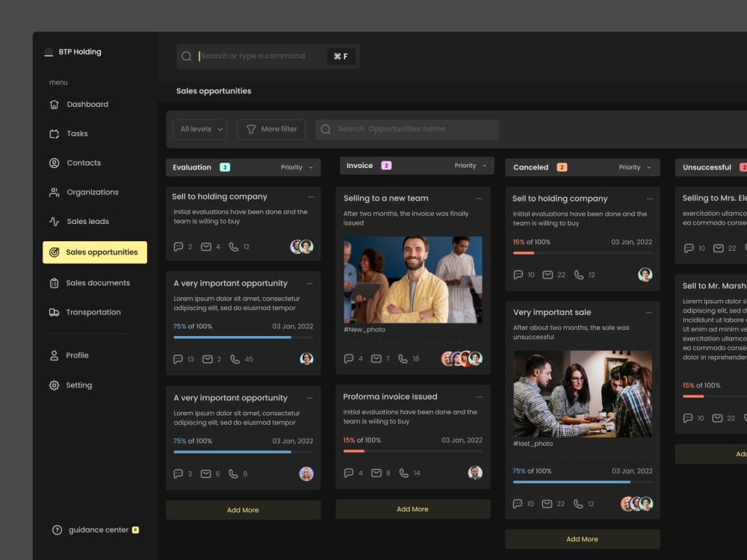Open Sales documents
This screenshot has height=560, width=747.
[x=90, y=283]
